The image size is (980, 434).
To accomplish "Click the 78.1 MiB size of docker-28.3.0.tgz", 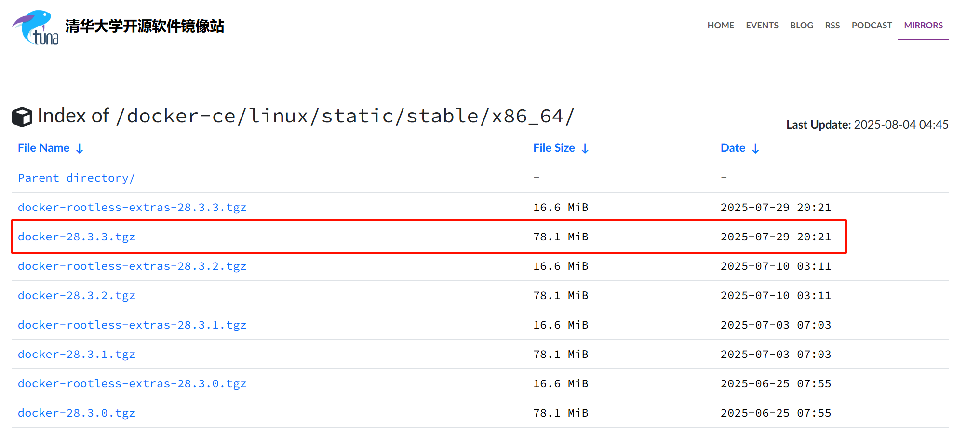I will (561, 413).
